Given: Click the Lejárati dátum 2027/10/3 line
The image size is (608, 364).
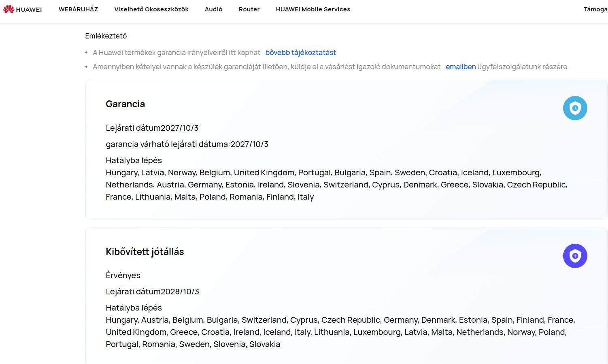Looking at the screenshot, I should 152,128.
